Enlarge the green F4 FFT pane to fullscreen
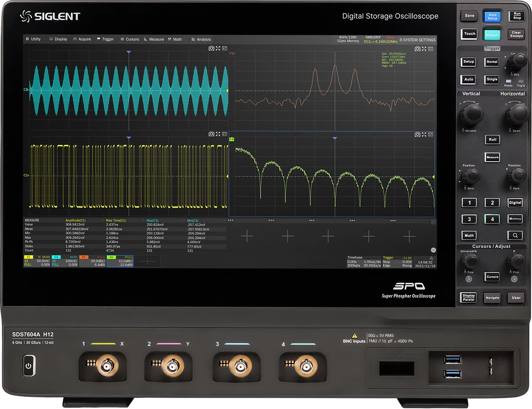 pyautogui.click(x=424, y=135)
